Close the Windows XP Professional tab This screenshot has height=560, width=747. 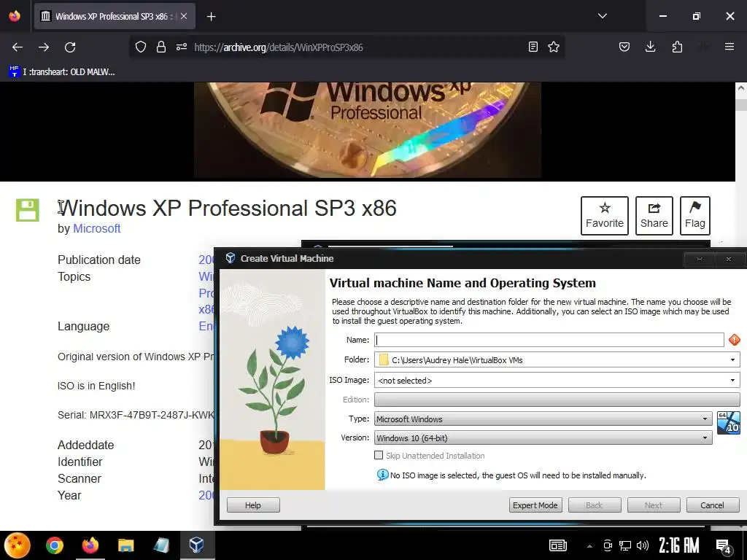click(x=184, y=16)
